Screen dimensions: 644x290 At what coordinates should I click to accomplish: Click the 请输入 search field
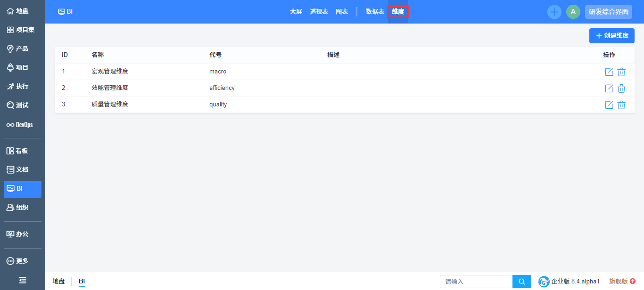coord(476,282)
